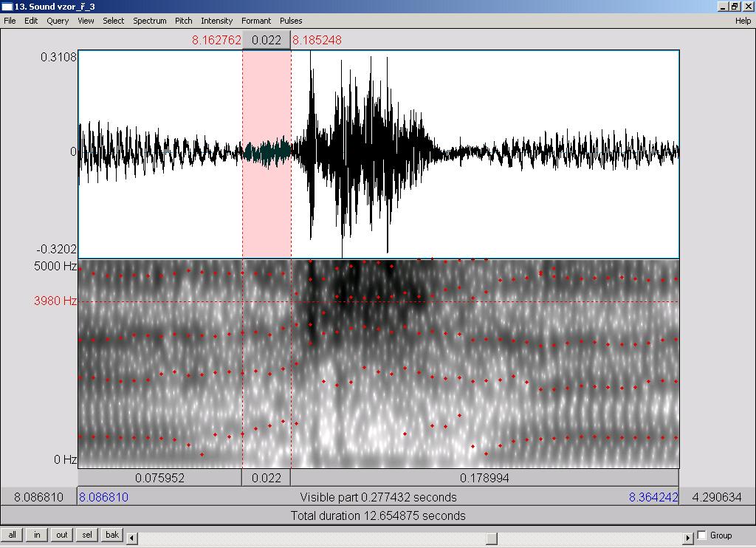Play the visible part 0.277432 seconds bar
Viewport: 756px width, 548px height.
[x=378, y=497]
